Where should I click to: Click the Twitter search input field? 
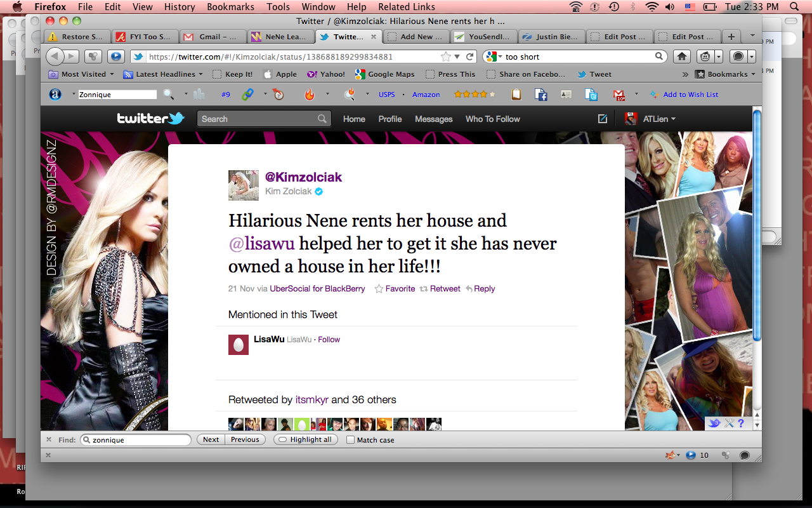(258, 119)
